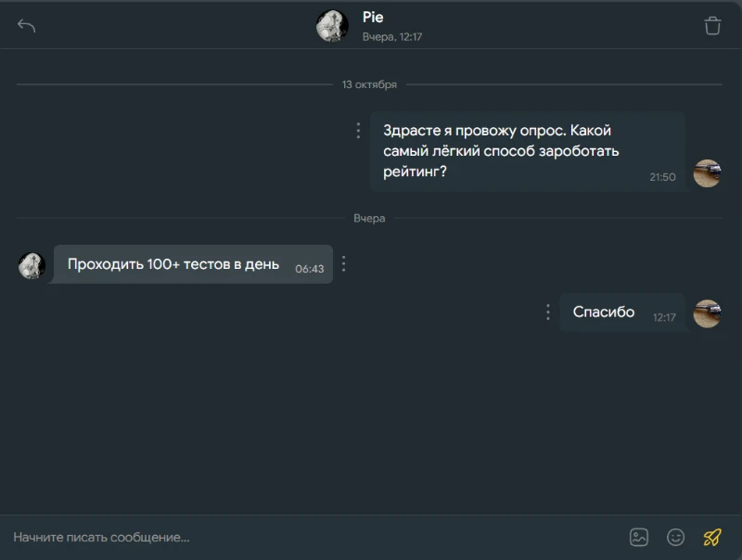Click your avatar beside the 21:50 message
Screen dimensions: 742x560
coord(708,173)
